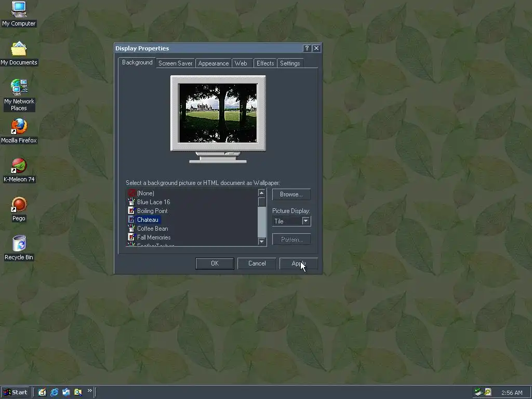Image resolution: width=532 pixels, height=399 pixels.
Task: Click the OK button
Action: (215, 263)
